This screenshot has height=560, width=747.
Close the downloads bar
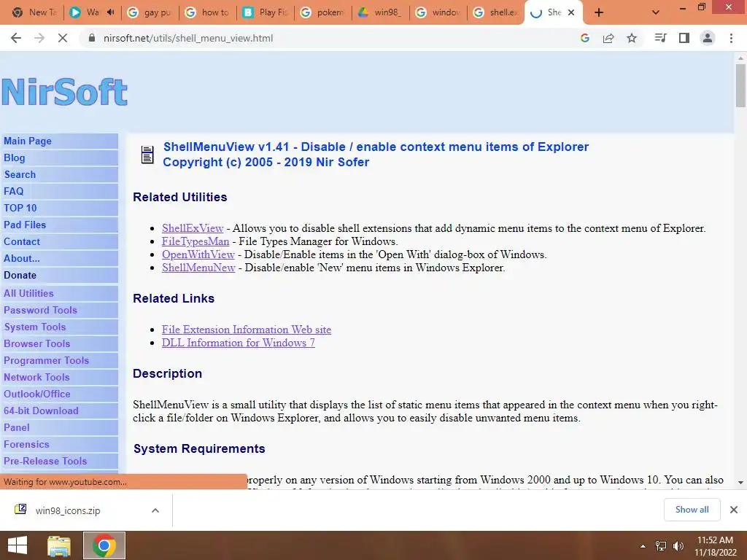tap(734, 510)
